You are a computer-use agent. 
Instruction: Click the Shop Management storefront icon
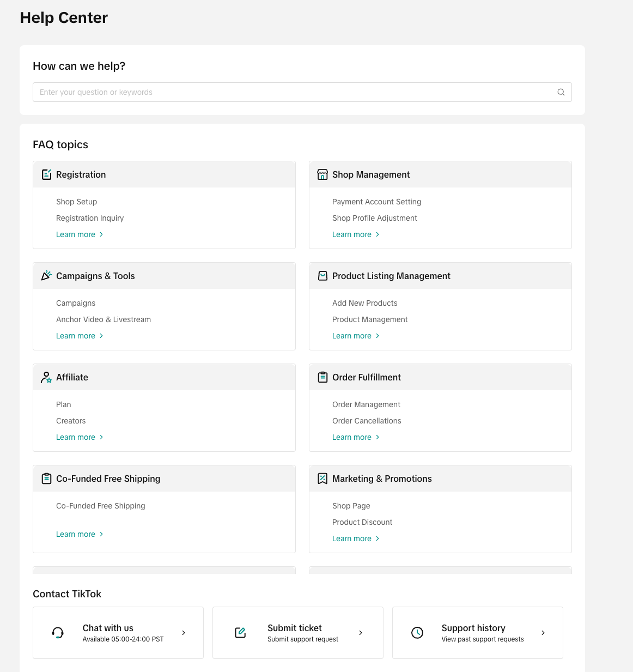(x=322, y=174)
